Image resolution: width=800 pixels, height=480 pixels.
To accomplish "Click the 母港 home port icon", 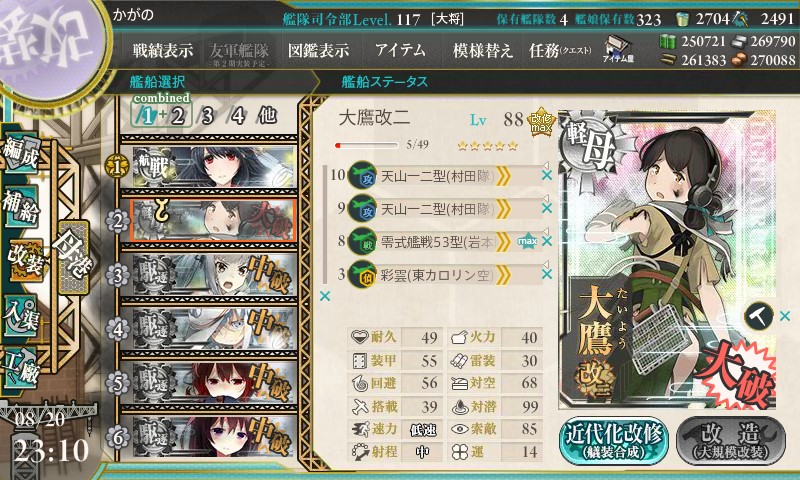I will tap(74, 257).
